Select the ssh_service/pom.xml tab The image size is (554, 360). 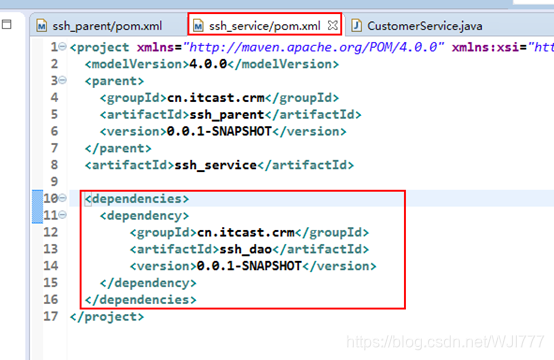(265, 25)
